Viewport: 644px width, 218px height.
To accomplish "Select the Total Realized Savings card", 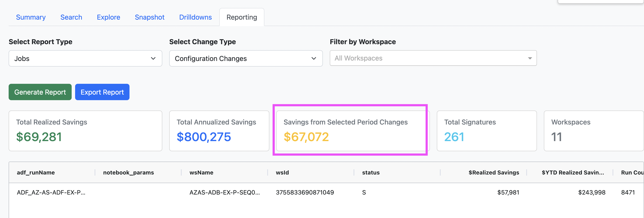I will 85,131.
